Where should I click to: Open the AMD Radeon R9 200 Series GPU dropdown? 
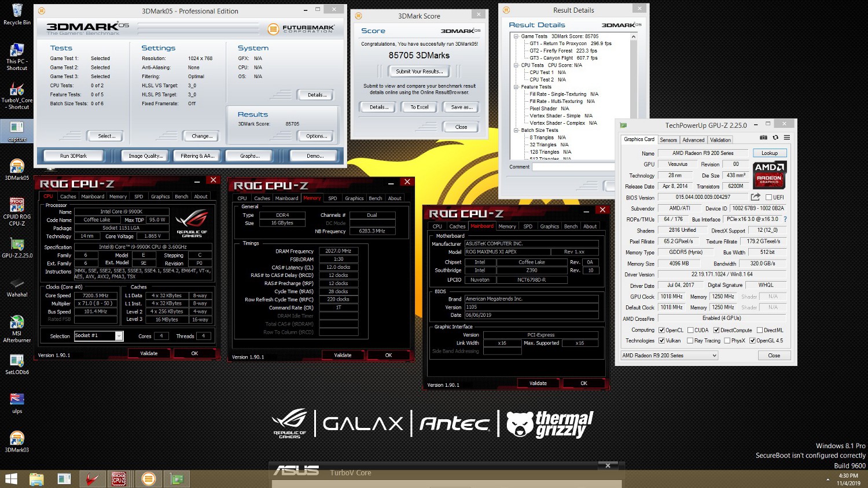[669, 356]
